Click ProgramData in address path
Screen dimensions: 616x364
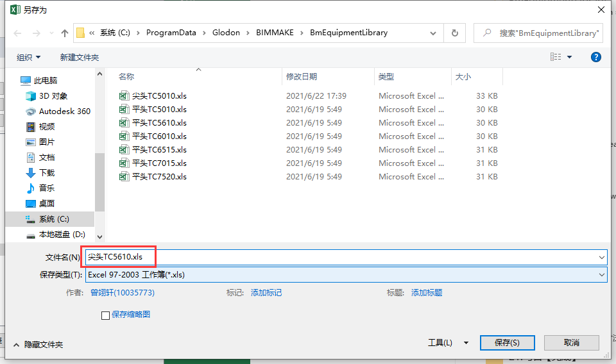pyautogui.click(x=171, y=33)
